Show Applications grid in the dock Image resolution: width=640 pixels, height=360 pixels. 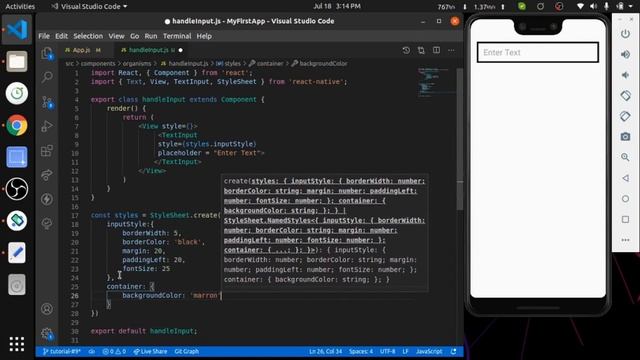pyautogui.click(x=17, y=344)
